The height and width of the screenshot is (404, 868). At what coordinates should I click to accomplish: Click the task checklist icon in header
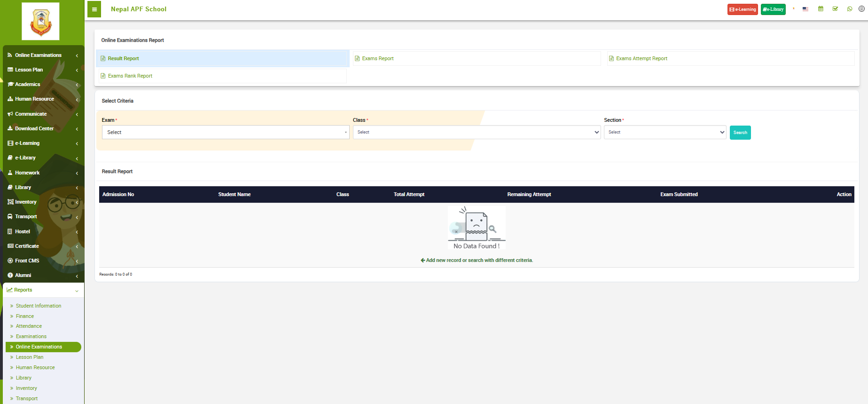click(x=835, y=9)
